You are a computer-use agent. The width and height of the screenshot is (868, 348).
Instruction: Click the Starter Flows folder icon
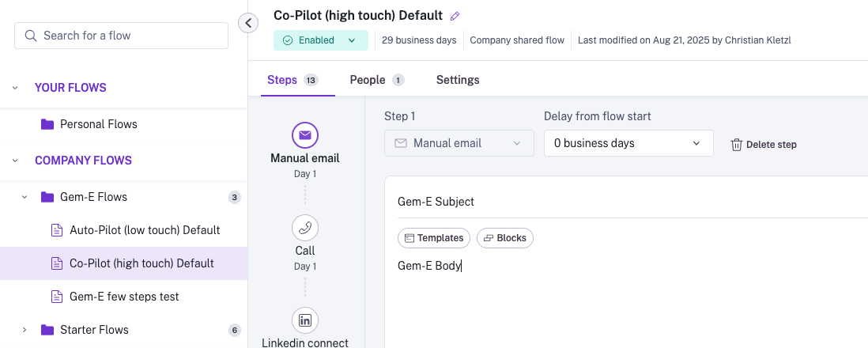tap(47, 330)
